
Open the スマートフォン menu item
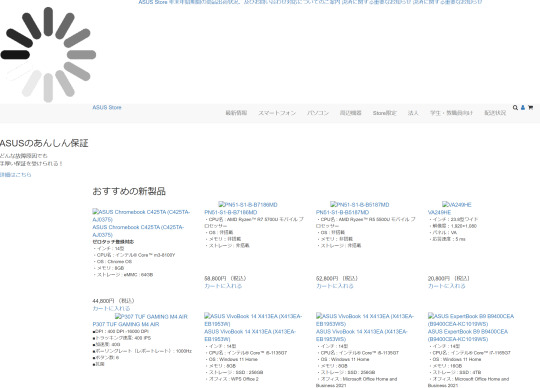point(277,113)
